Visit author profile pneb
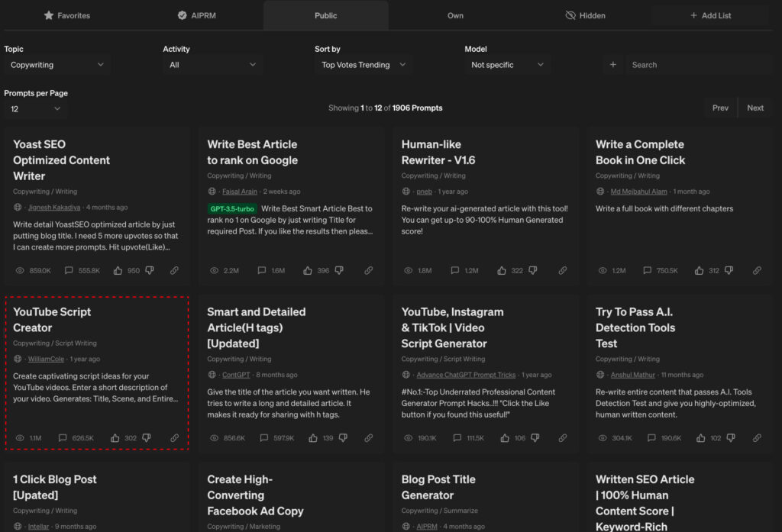This screenshot has height=532, width=782. tap(424, 192)
